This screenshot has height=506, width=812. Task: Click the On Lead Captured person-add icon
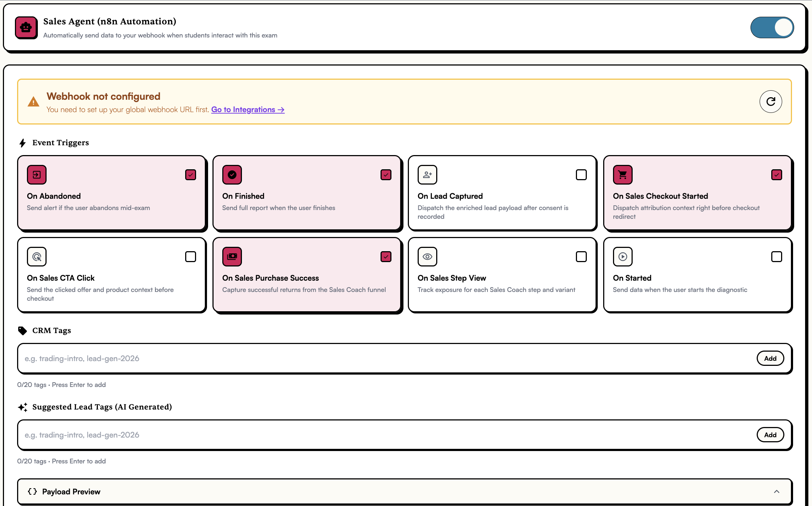pyautogui.click(x=427, y=175)
